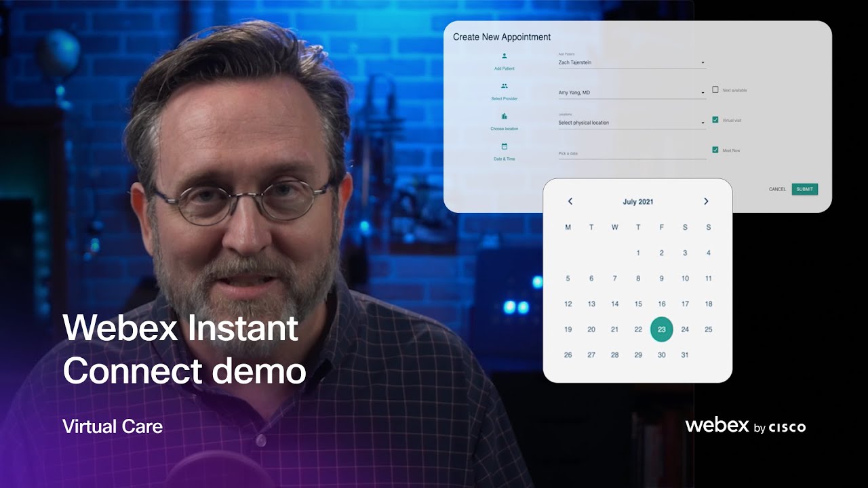Select July 4 in the calendar
This screenshot has height=488, width=868.
pyautogui.click(x=708, y=253)
